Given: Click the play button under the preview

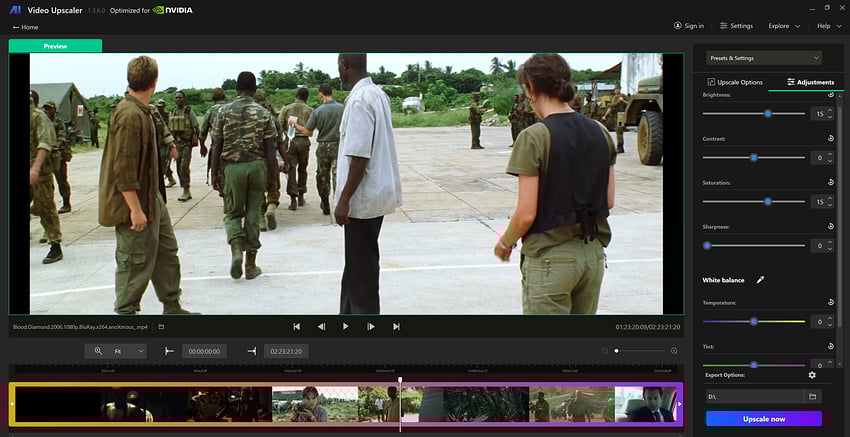Looking at the screenshot, I should (x=346, y=326).
